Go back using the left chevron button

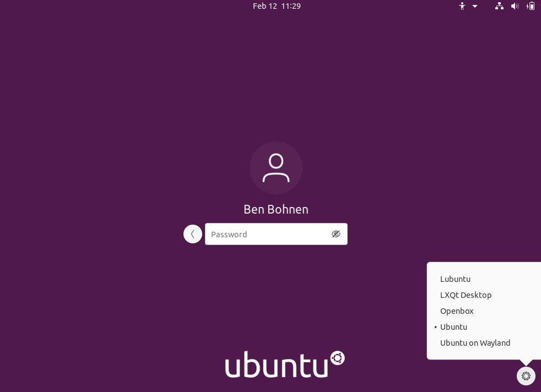[x=193, y=234]
